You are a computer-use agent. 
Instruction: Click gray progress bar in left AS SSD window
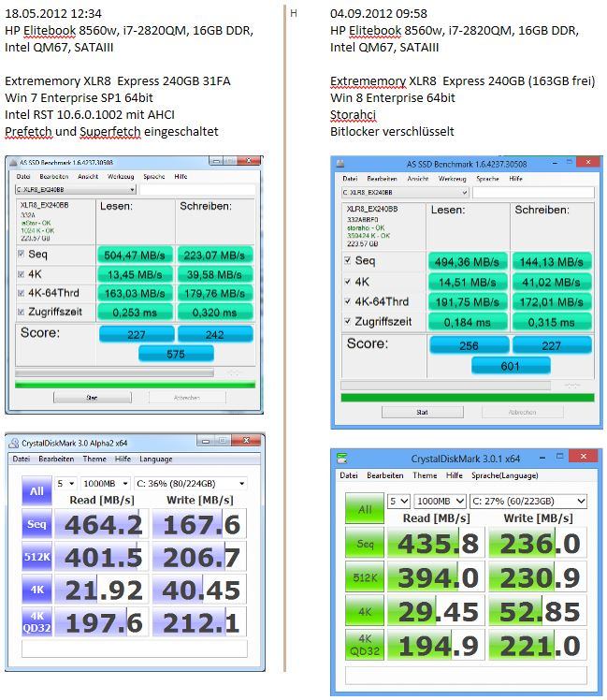(x=114, y=372)
